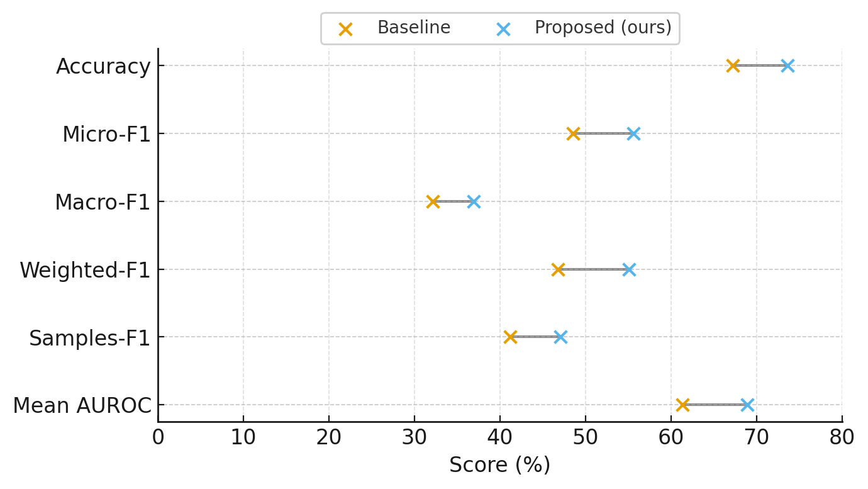Click the Proposed marker for Macro-F1
868x489 pixels.
click(x=474, y=201)
